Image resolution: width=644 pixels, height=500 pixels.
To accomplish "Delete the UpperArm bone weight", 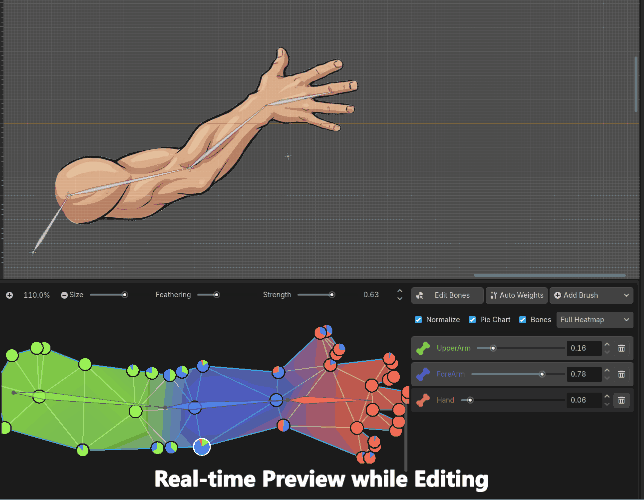I will 621,348.
